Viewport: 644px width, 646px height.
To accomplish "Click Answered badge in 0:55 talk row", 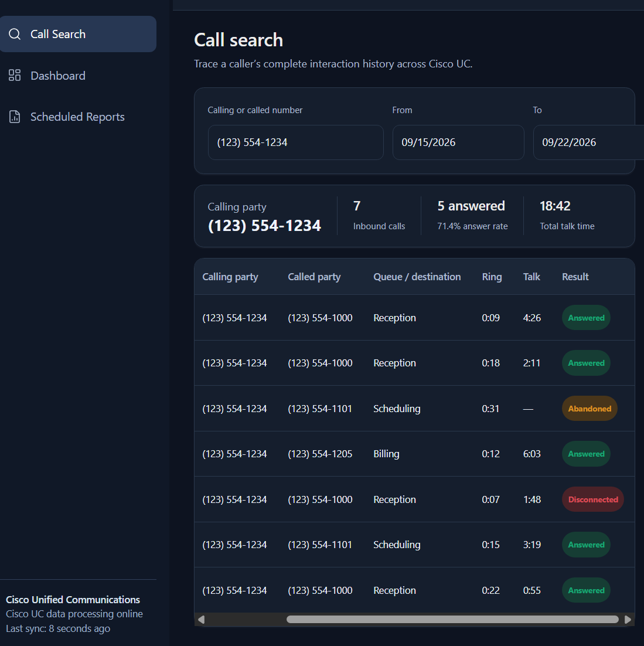I will [586, 590].
